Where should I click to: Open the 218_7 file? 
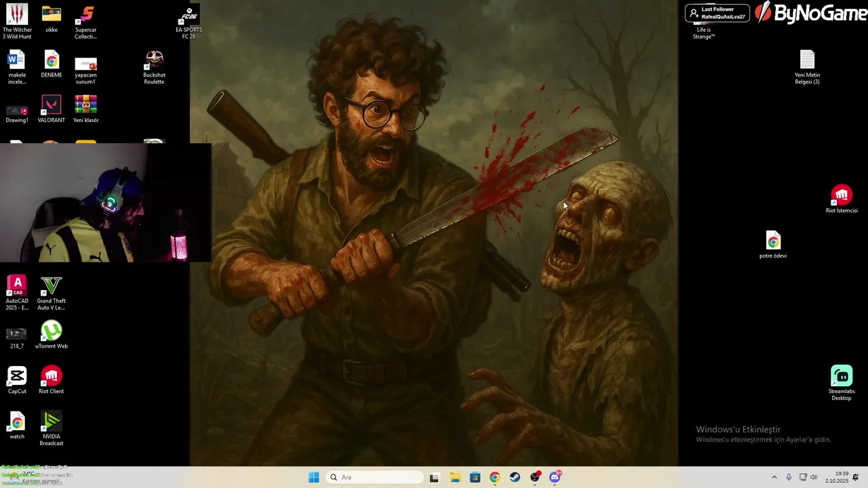(x=17, y=337)
